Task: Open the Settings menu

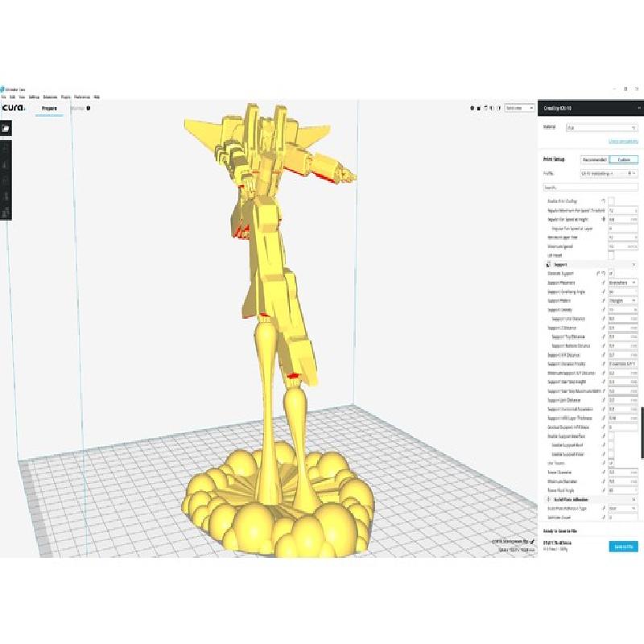Action: (x=34, y=97)
